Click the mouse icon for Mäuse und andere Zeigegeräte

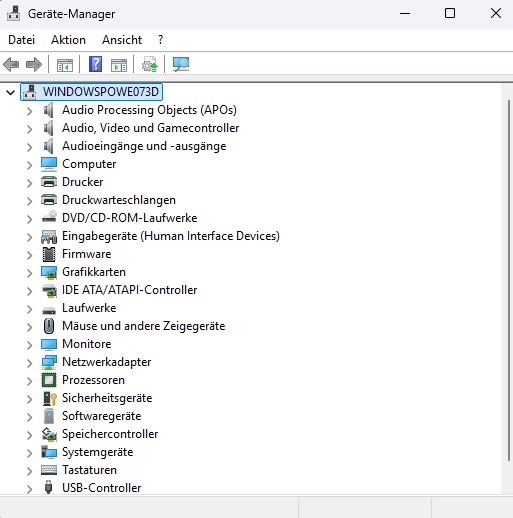pos(49,326)
